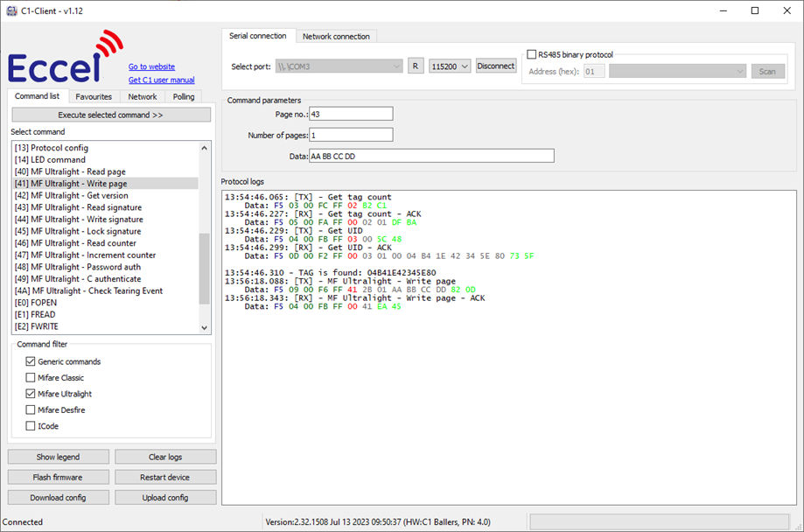Click the Page no. input field
This screenshot has width=804, height=532.
tap(351, 114)
